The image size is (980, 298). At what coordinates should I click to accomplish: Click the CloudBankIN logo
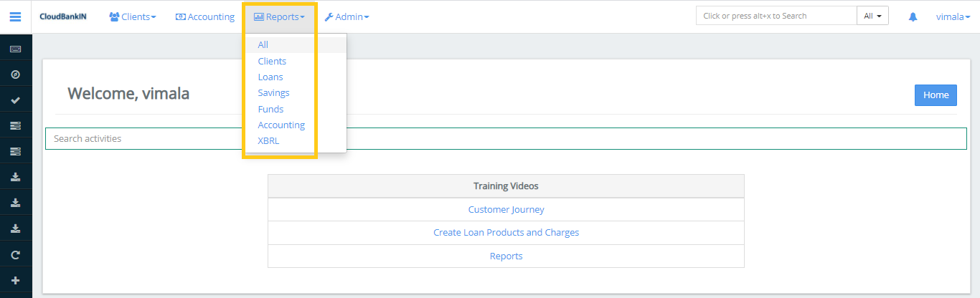[63, 16]
